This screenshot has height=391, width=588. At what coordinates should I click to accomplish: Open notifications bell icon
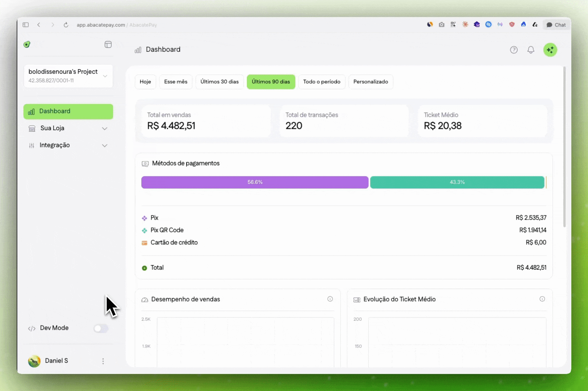tap(531, 50)
